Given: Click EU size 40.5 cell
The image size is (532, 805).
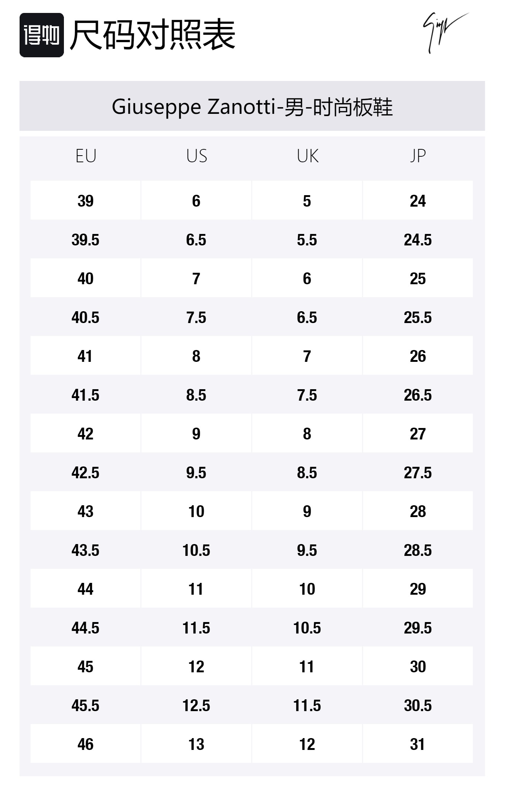Looking at the screenshot, I should coord(85,317).
